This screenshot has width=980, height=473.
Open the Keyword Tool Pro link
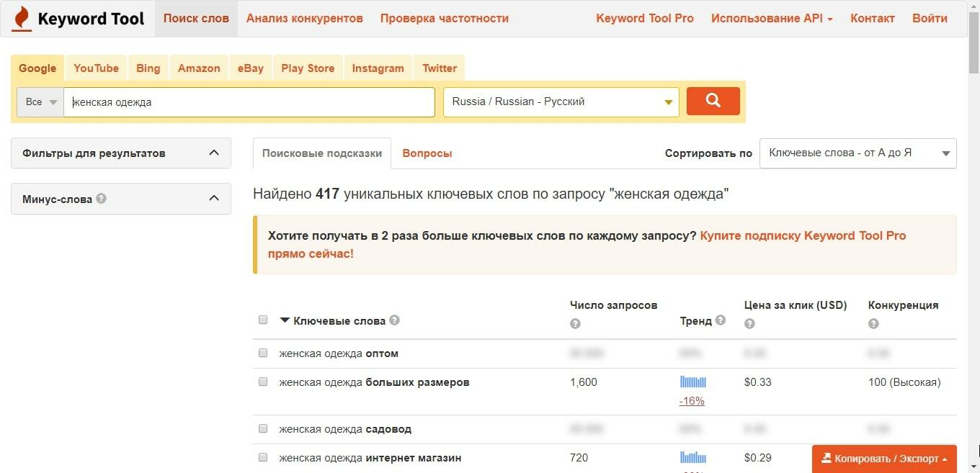tap(645, 19)
